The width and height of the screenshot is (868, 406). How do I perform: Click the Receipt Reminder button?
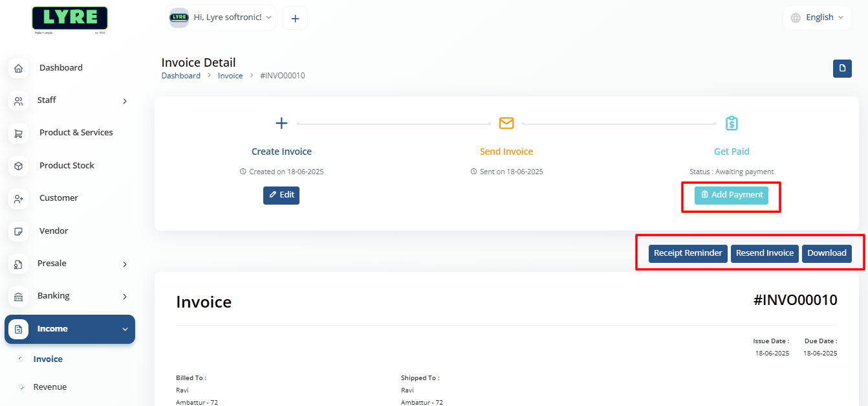pyautogui.click(x=688, y=253)
